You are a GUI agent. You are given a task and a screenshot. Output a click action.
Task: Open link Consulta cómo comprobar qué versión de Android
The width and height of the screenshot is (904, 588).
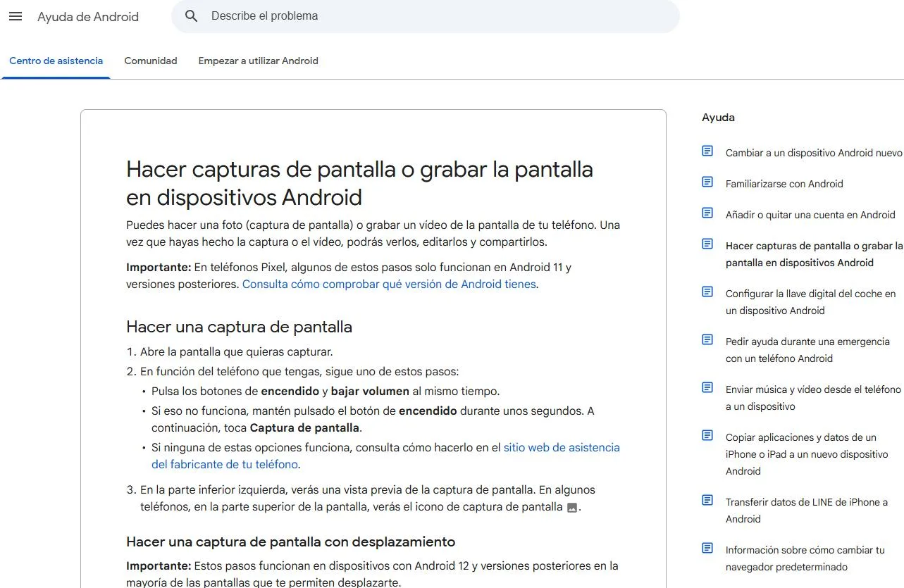click(x=389, y=284)
